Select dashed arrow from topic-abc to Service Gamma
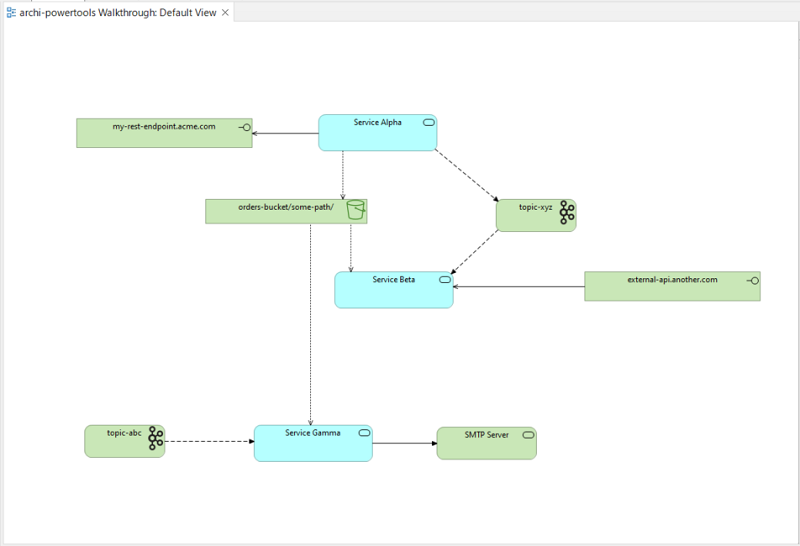This screenshot has height=546, width=800. point(210,441)
